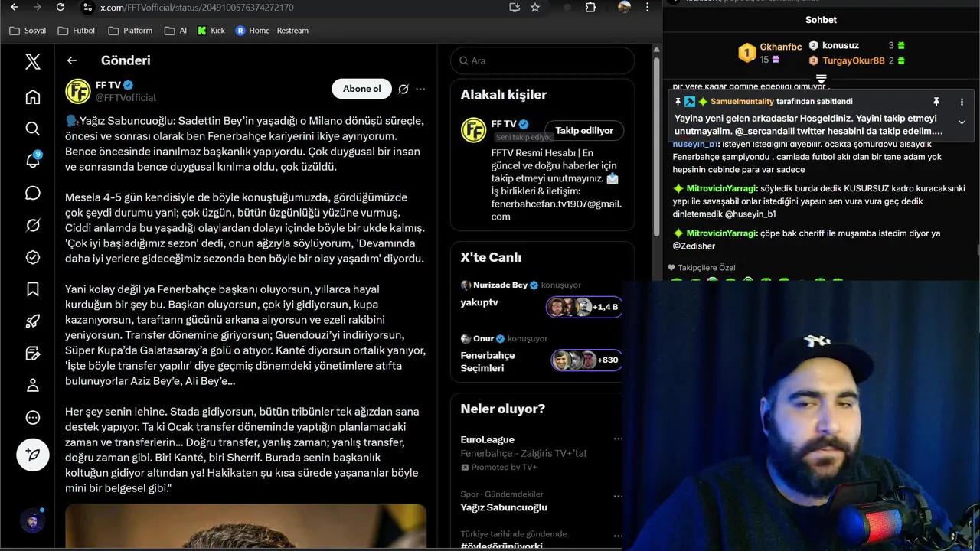This screenshot has height=551, width=980.
Task: Open browser Extensions puzzle icon
Action: 590,7
